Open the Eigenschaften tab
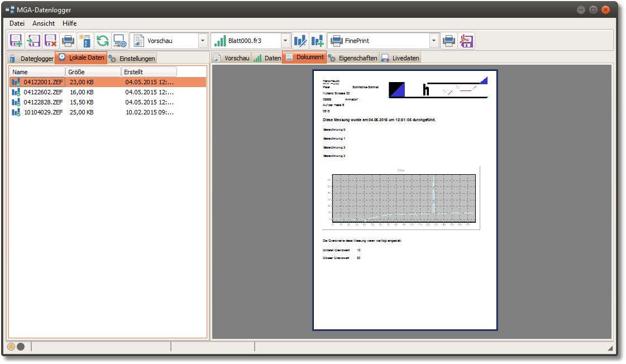626x364 pixels. [x=352, y=58]
